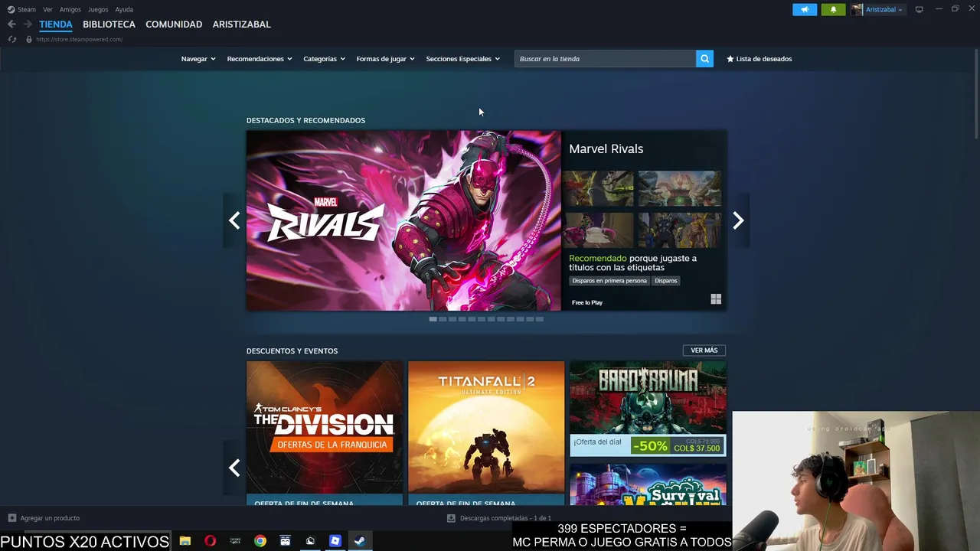The height and width of the screenshot is (551, 980).
Task: Open The Division franchise offers card
Action: 325,432
